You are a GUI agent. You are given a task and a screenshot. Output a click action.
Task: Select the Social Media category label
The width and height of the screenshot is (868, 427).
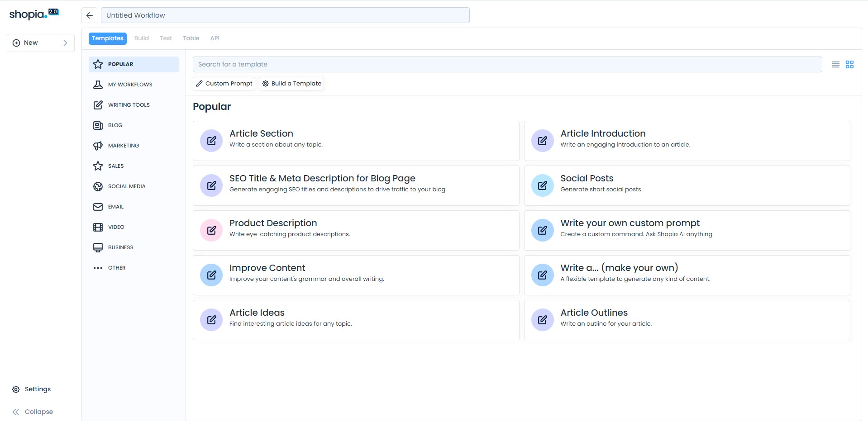[x=127, y=186]
